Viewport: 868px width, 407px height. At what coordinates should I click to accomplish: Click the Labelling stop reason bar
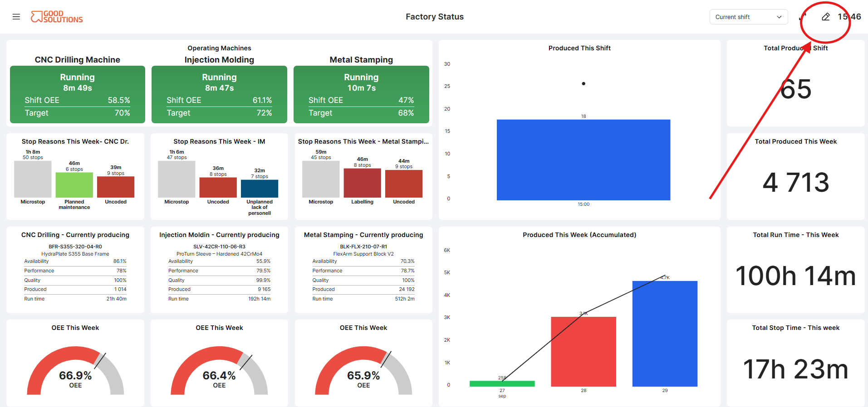pyautogui.click(x=362, y=183)
